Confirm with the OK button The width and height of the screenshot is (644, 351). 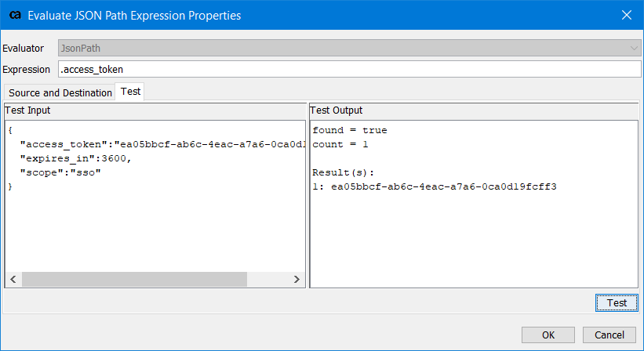(x=548, y=335)
